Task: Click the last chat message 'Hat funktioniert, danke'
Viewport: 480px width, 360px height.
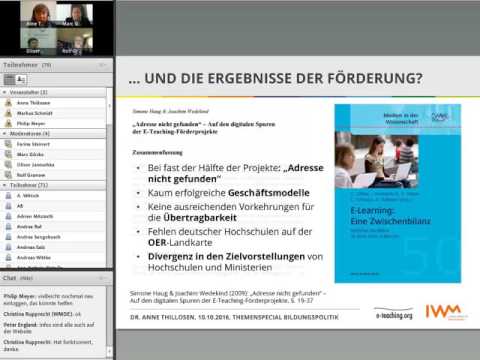Action: pyautogui.click(x=48, y=346)
